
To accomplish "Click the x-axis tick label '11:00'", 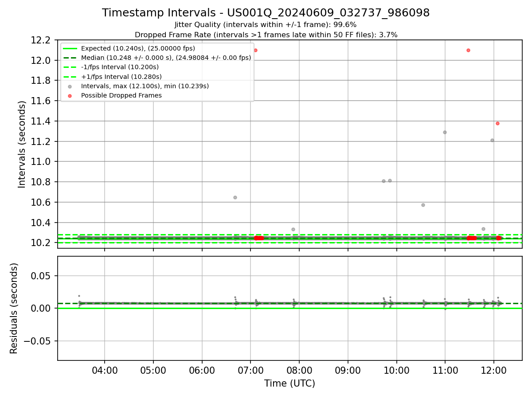I will (445, 370).
